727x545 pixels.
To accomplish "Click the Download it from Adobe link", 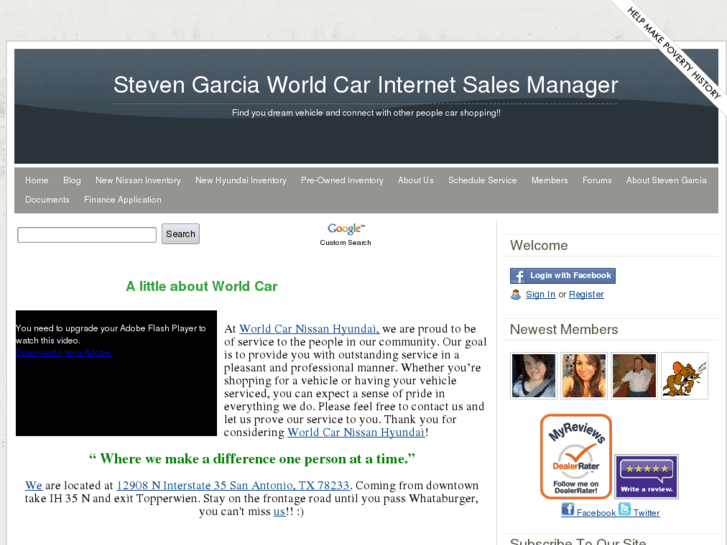I will click(x=64, y=353).
